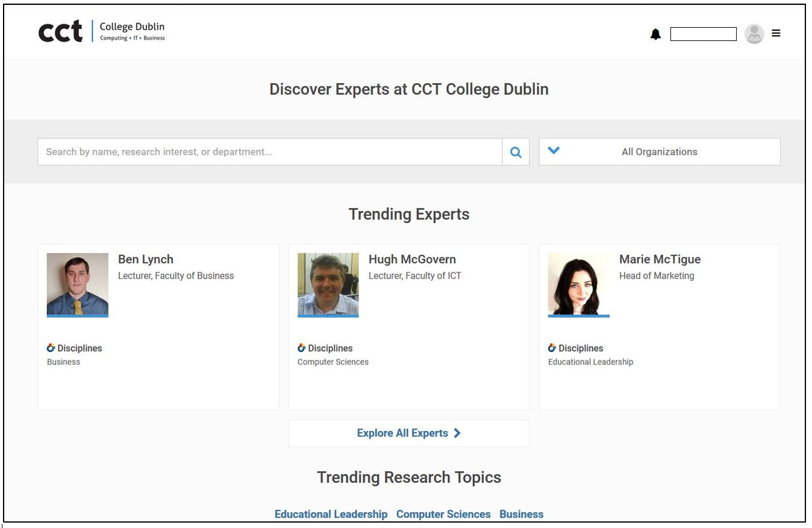Click the search experts input field

click(270, 152)
